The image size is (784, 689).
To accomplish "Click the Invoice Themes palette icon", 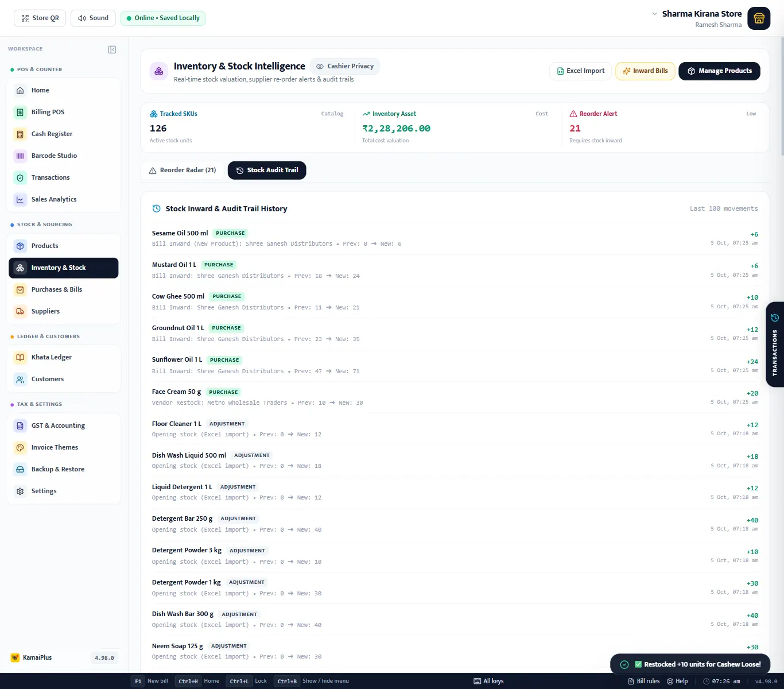I will click(20, 447).
